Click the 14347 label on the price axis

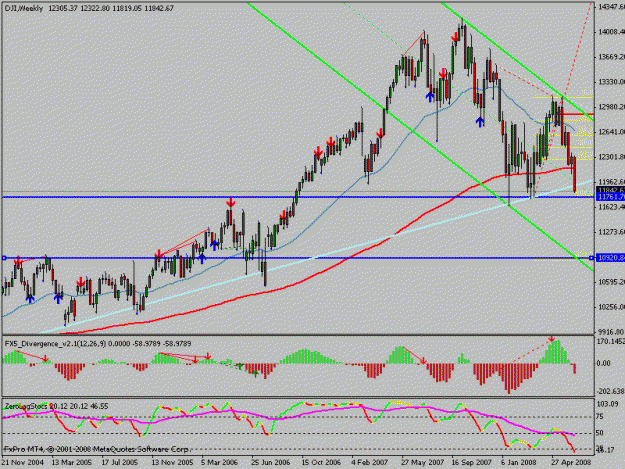click(611, 7)
